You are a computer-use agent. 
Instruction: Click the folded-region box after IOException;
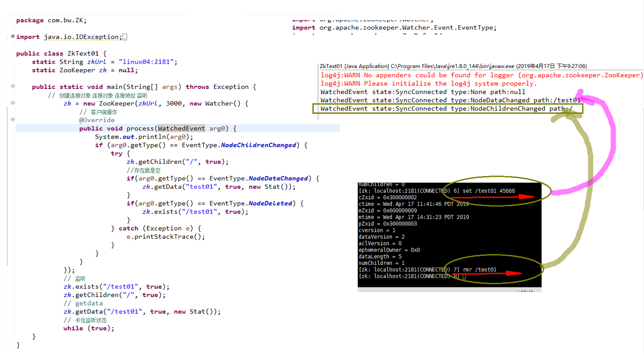click(x=125, y=37)
